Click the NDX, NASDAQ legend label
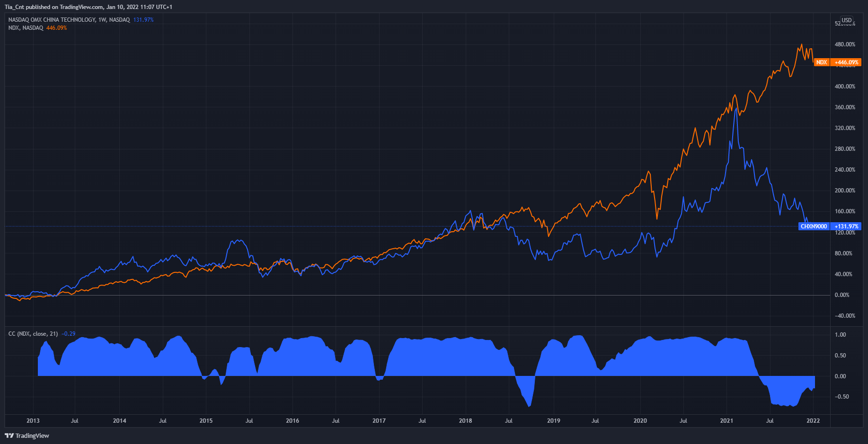This screenshot has width=868, height=444. coord(26,28)
